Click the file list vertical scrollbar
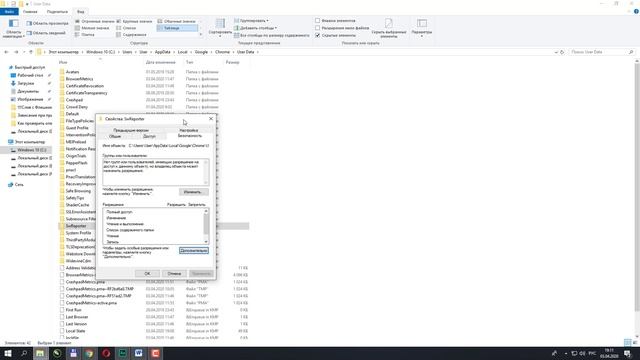The image size is (640, 360). pyautogui.click(x=637, y=198)
